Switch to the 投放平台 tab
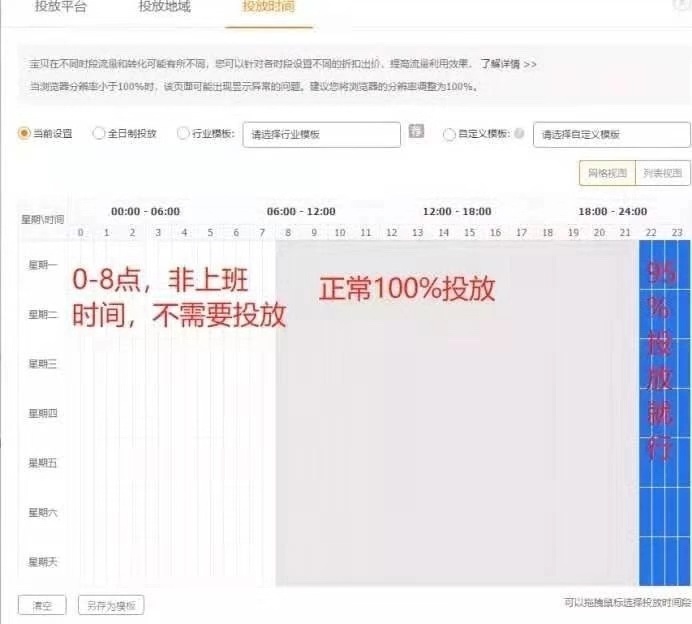Screen dimensions: 692x624 tap(61, 6)
